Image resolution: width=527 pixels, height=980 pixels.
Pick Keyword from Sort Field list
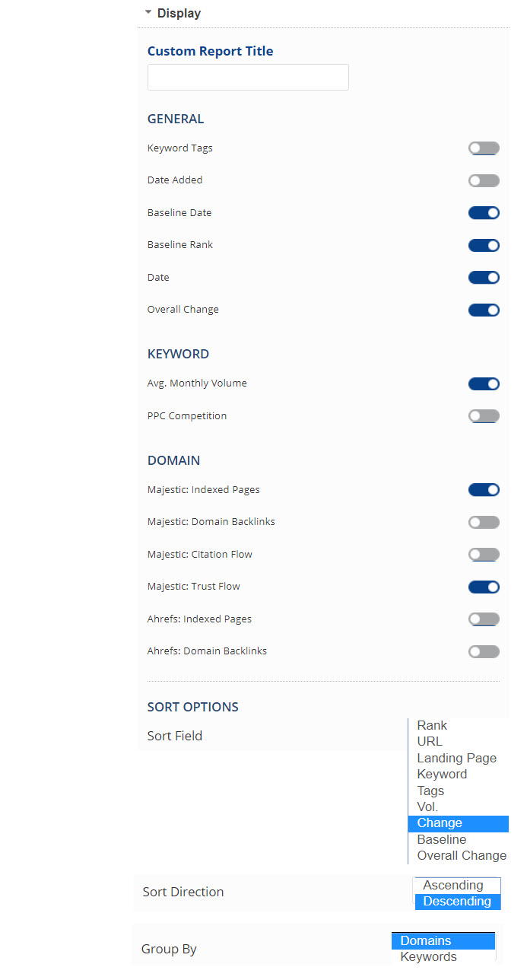[x=442, y=775]
